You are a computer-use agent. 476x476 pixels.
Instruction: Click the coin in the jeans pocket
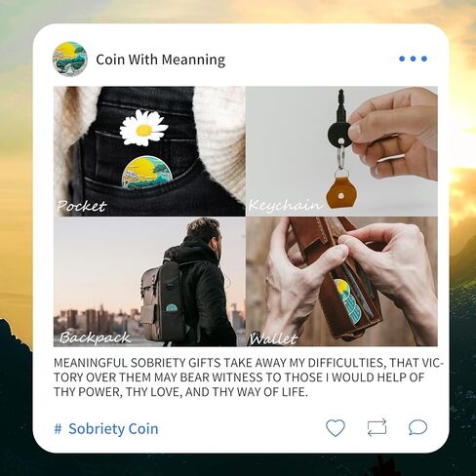[x=146, y=173]
